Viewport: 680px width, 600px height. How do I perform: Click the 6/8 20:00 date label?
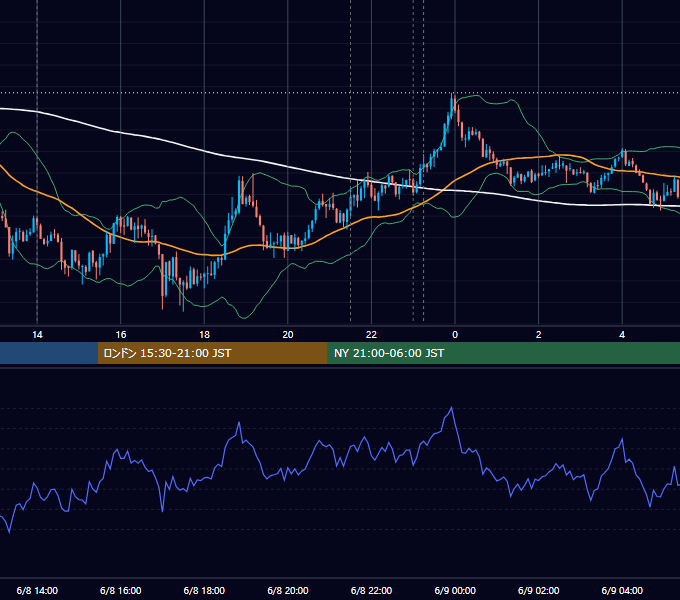click(x=288, y=590)
